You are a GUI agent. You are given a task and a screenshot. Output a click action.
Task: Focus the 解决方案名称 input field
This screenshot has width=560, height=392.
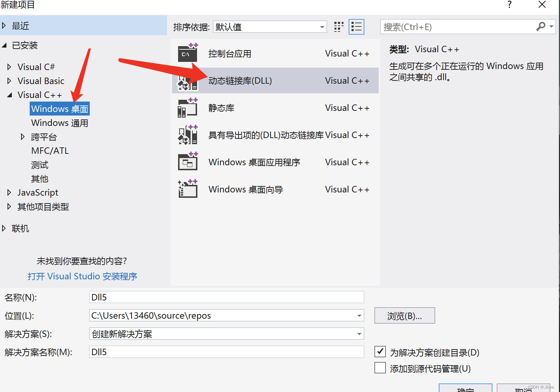(x=226, y=352)
